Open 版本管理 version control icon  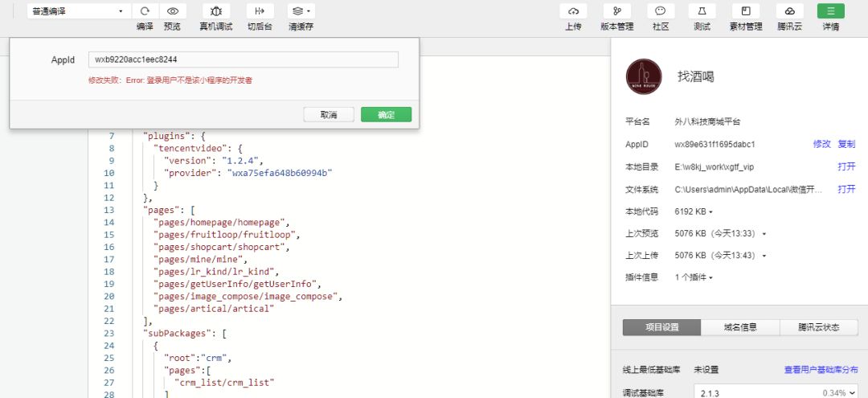(617, 11)
